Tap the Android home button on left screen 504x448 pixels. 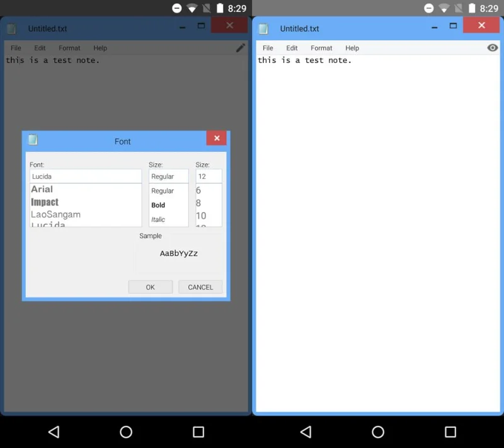point(126,432)
